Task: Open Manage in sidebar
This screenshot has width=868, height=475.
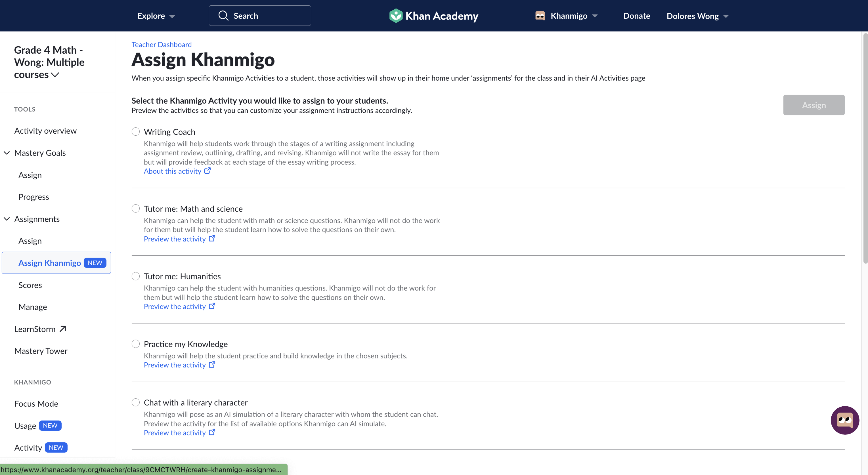Action: click(x=33, y=307)
